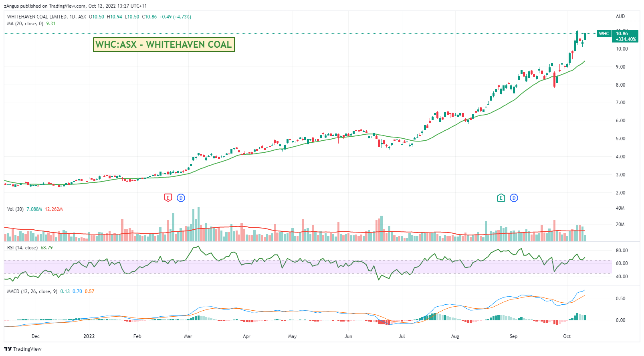Select the Vol (30) indicator legend
The image size is (644, 356).
(16, 209)
